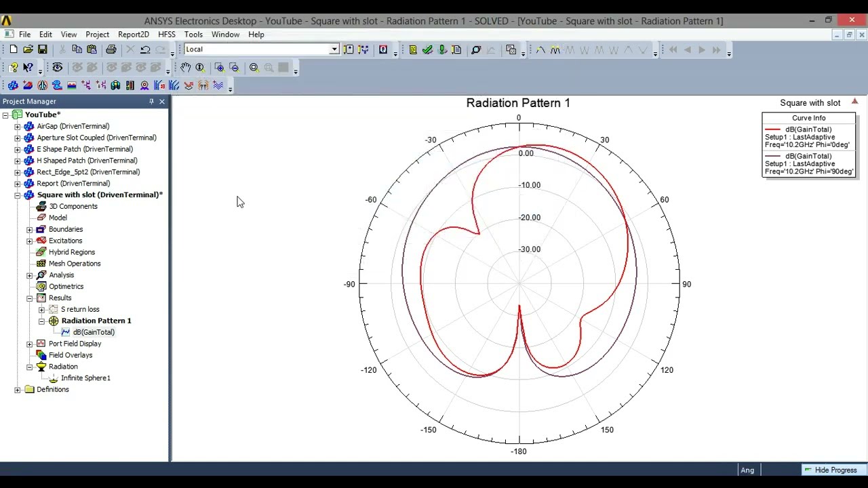Select the Pan hand tool
The image size is (868, 488).
[x=185, y=67]
